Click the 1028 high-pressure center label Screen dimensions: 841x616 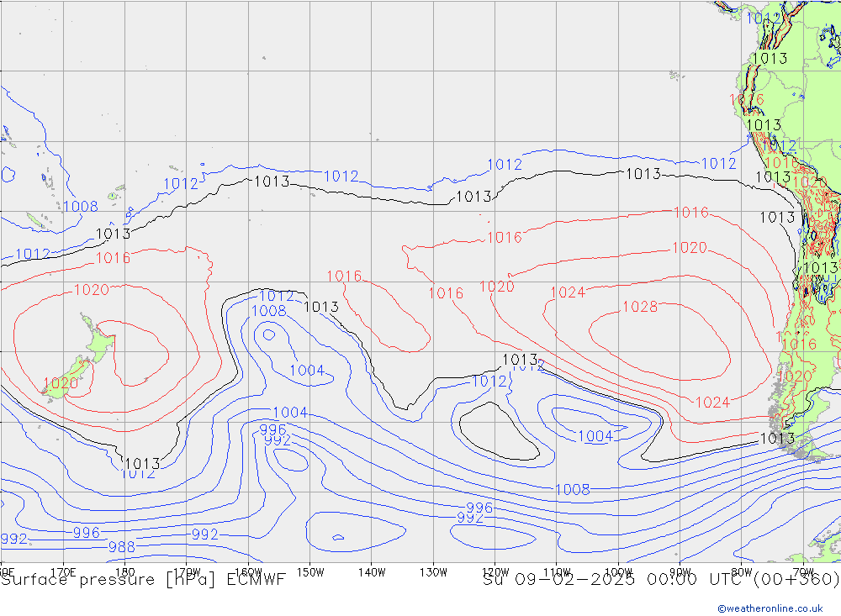tap(639, 307)
